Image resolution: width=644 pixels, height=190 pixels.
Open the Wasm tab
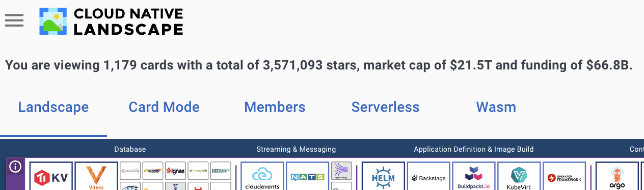coord(496,107)
